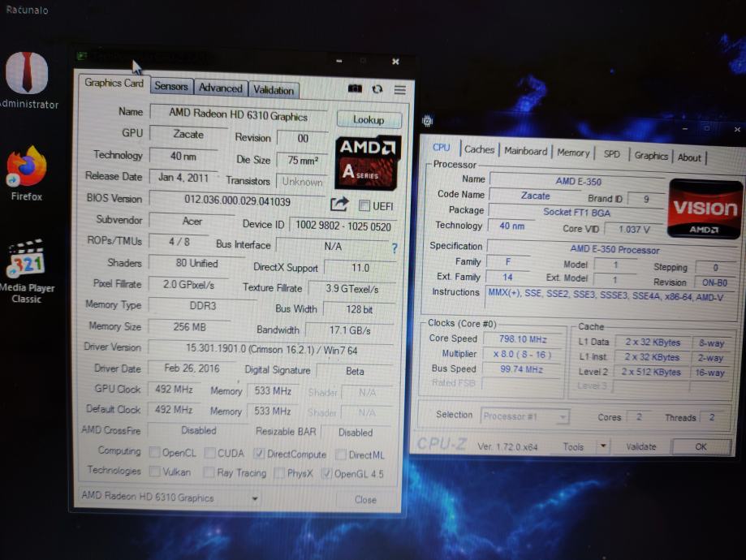Click the Bus Interface question mark
Screen dimensions: 746x560
tap(394, 248)
